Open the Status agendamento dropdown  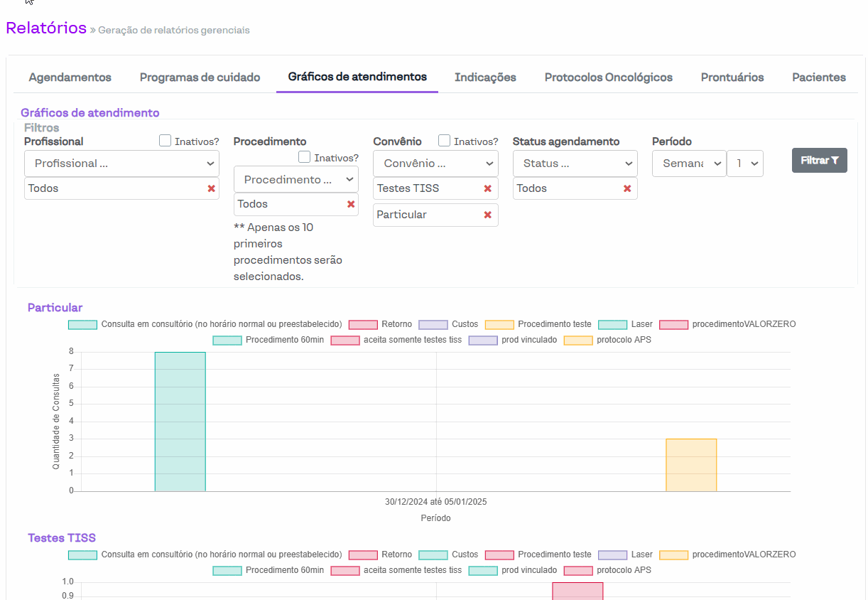click(575, 164)
